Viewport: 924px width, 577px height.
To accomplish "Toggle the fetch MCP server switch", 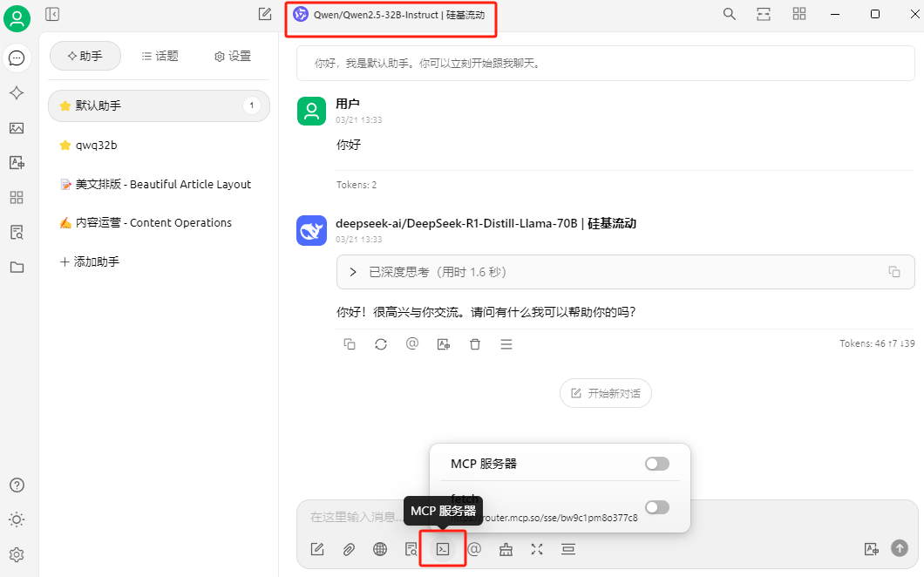I will point(657,507).
